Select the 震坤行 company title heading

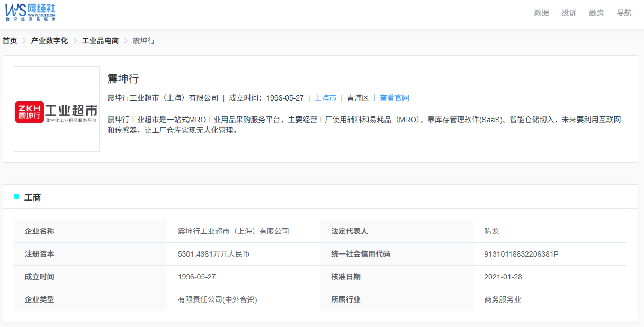tap(123, 79)
